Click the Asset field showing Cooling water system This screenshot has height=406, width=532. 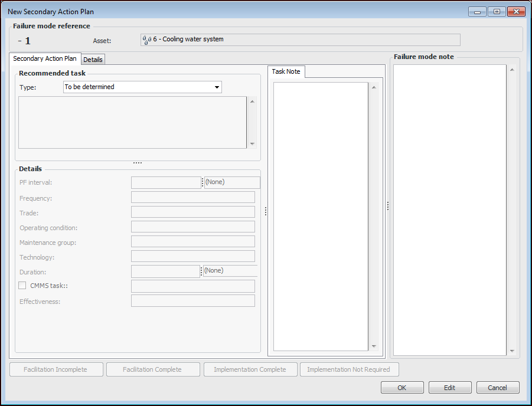[301, 40]
